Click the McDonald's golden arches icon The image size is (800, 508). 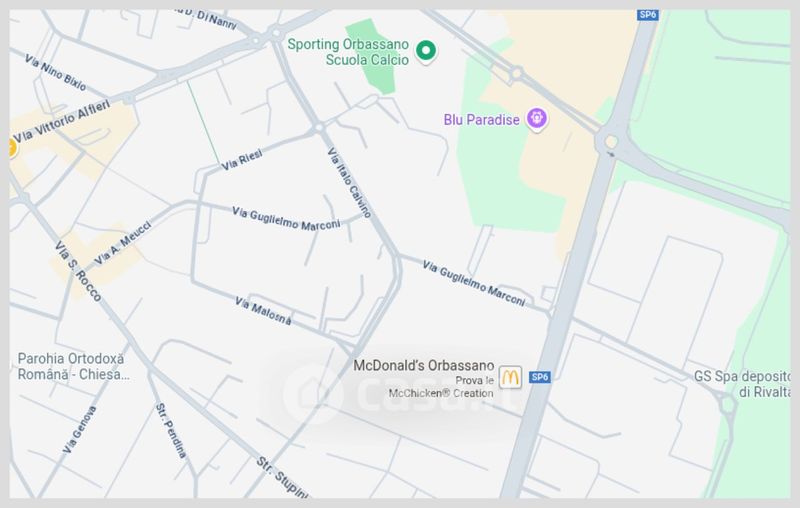[x=510, y=377]
